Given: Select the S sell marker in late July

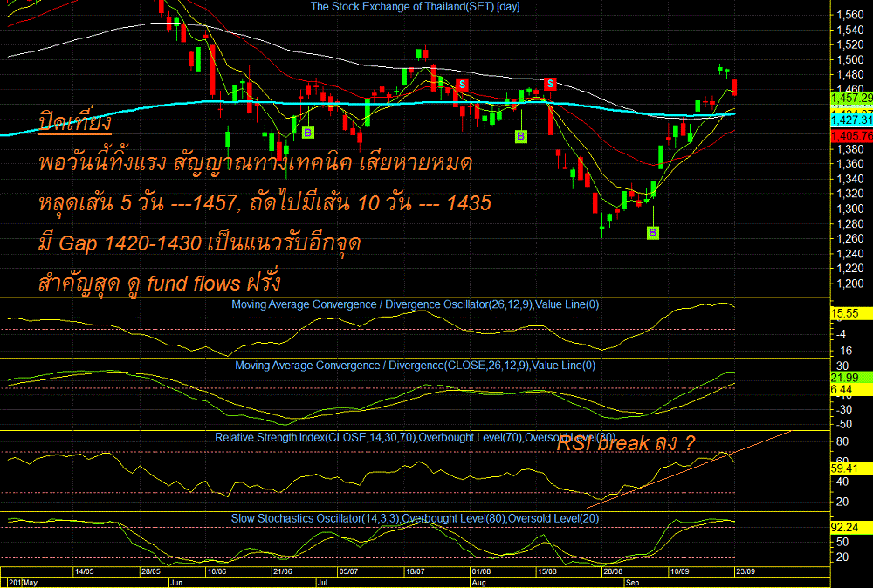Looking at the screenshot, I should (462, 85).
